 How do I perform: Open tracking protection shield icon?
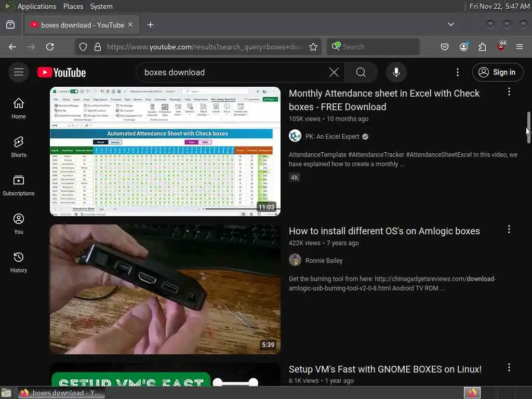pos(83,47)
